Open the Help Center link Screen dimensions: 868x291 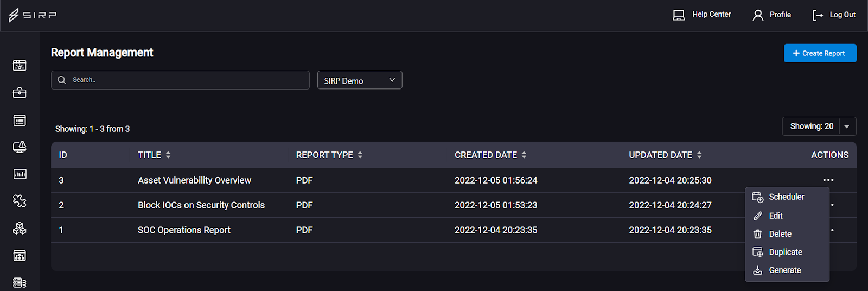pyautogui.click(x=702, y=15)
